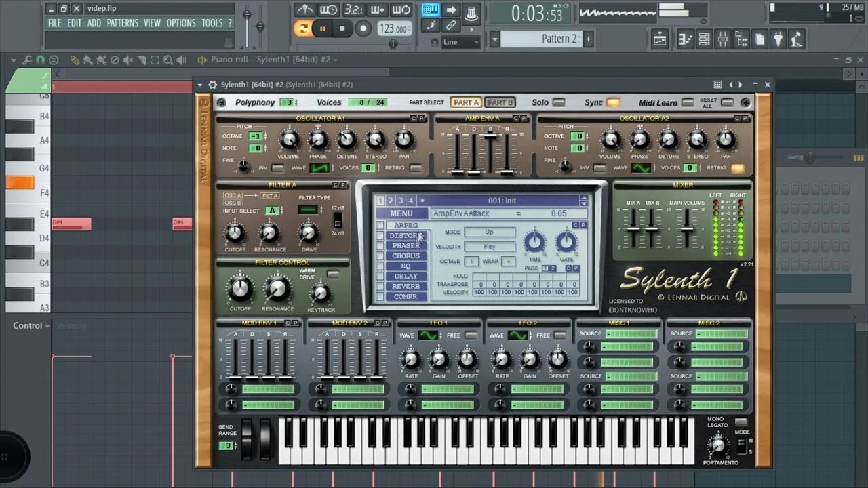Open the arpeggiator MODE Up selector
Image resolution: width=868 pixels, height=488 pixels.
[x=489, y=232]
